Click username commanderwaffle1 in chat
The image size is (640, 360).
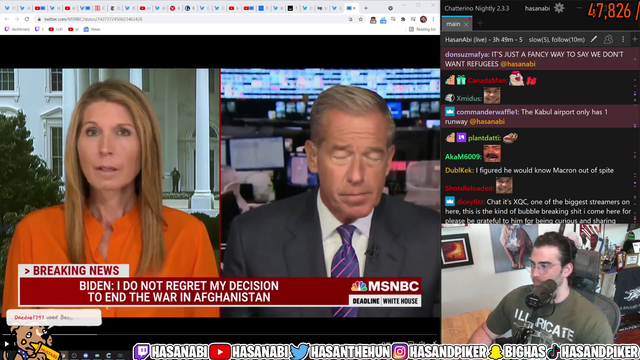coord(487,112)
